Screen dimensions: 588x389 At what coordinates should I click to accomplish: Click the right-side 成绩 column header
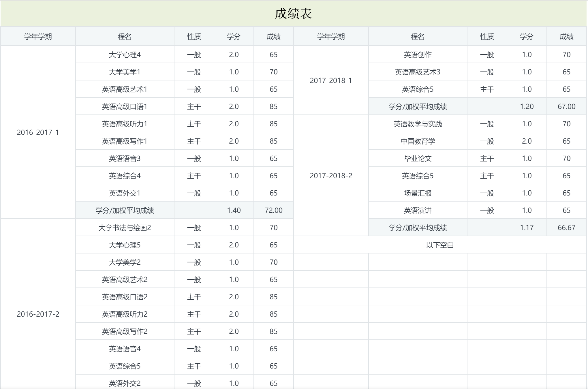tap(566, 37)
